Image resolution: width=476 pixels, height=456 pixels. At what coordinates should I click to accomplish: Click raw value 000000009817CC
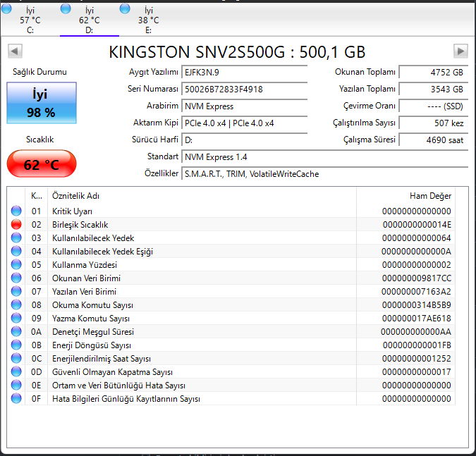(417, 278)
